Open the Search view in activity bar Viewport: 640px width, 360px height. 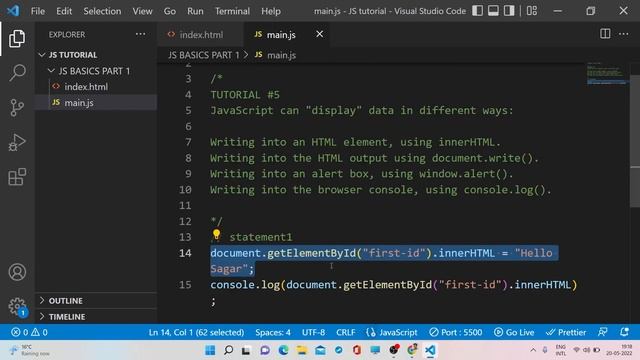click(x=17, y=73)
